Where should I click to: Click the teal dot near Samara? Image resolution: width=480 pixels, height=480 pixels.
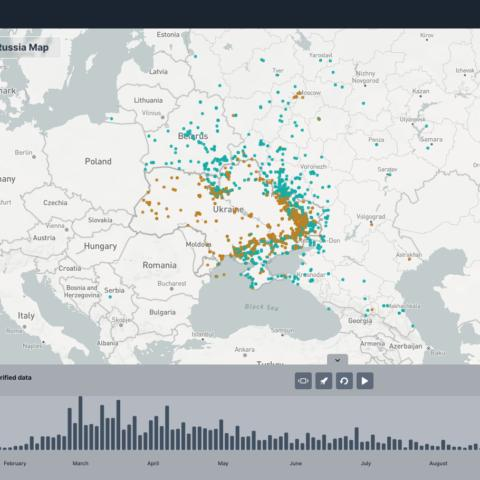[x=428, y=148]
